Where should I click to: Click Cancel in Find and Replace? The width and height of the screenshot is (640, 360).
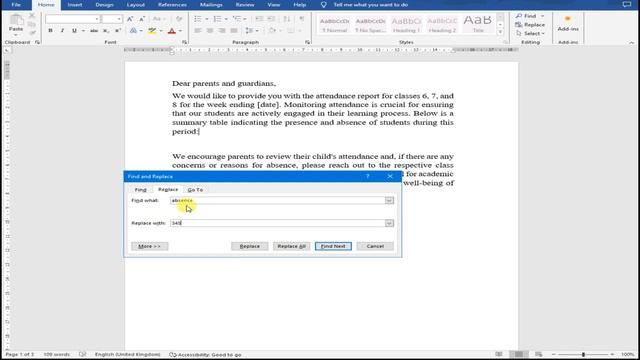point(375,246)
